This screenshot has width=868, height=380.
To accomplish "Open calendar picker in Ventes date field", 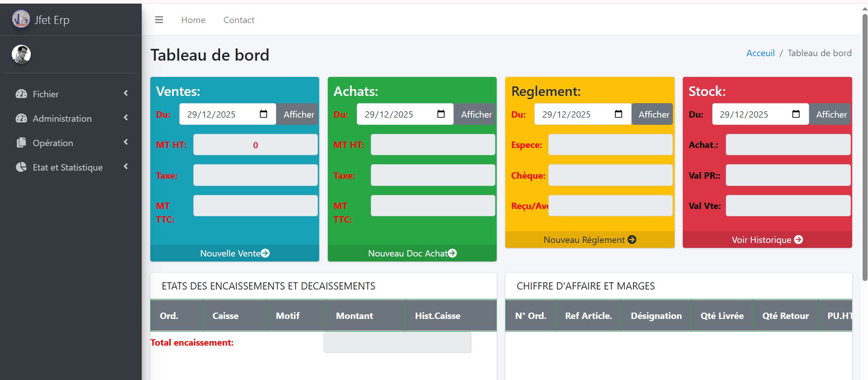I will tap(264, 114).
